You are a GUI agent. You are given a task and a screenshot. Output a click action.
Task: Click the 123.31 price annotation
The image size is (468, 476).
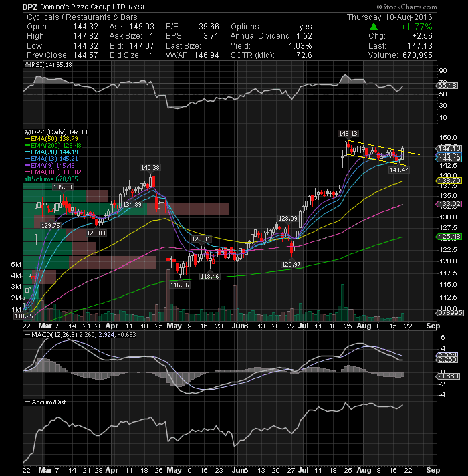click(x=201, y=239)
